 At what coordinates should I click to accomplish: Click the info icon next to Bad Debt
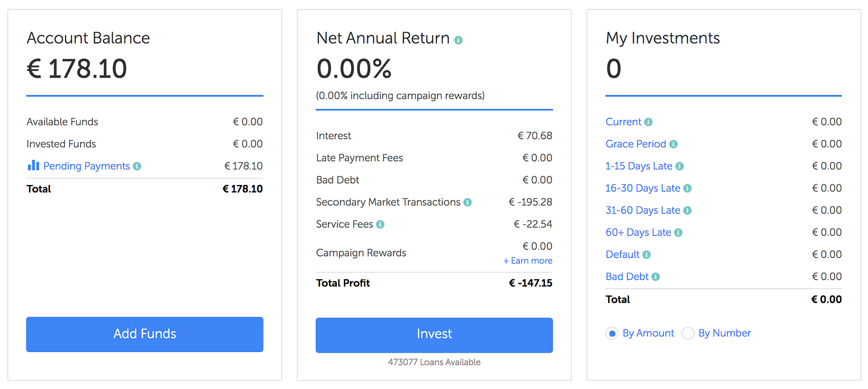pyautogui.click(x=656, y=277)
